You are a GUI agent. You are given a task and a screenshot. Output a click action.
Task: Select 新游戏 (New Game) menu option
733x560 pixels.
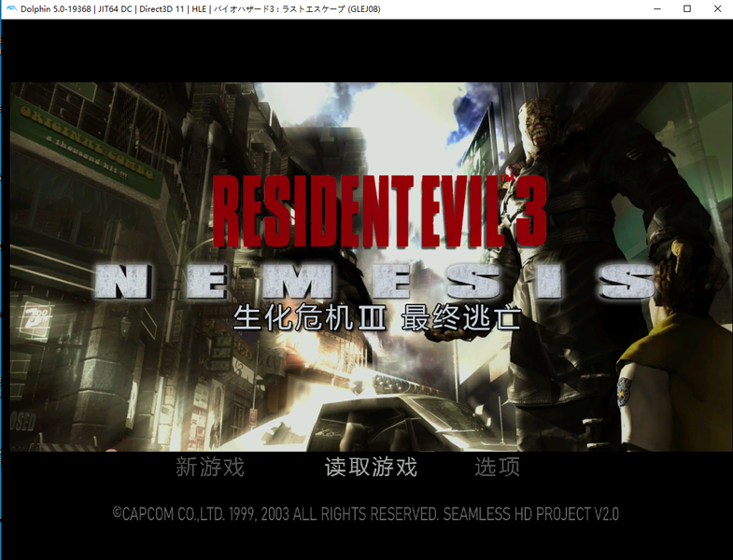(x=210, y=467)
